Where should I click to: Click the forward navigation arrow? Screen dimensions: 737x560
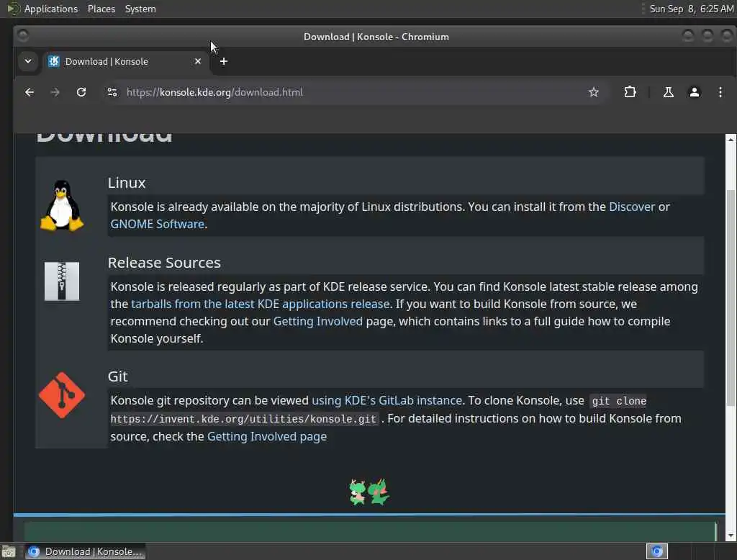coord(55,92)
